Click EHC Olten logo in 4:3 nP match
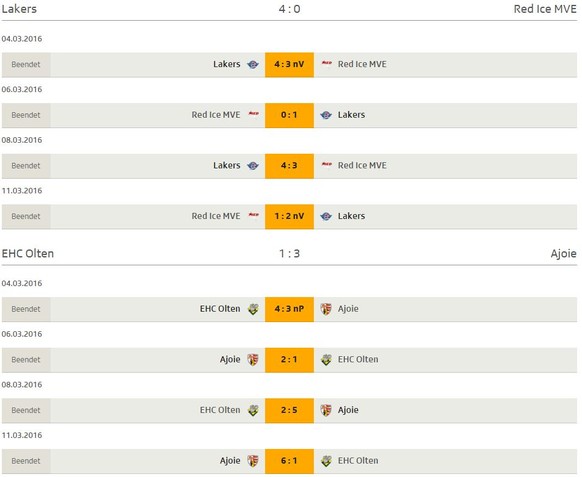 click(x=253, y=309)
